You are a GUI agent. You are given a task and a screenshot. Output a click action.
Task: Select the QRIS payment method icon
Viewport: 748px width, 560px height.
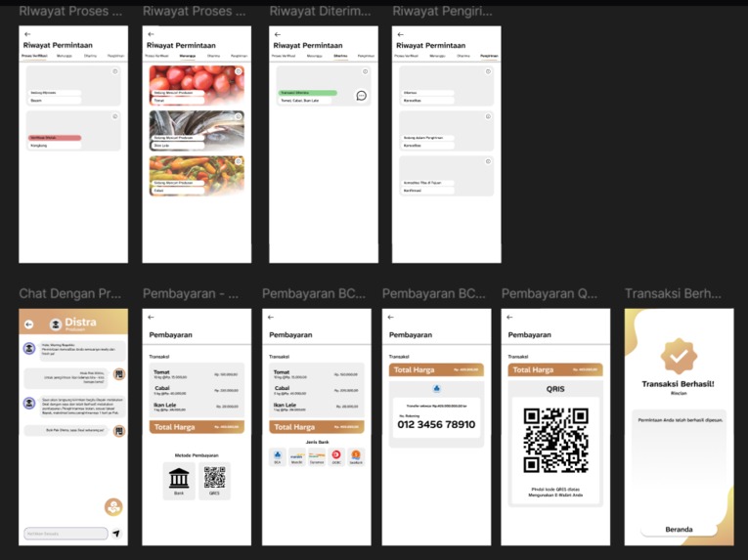[215, 481]
